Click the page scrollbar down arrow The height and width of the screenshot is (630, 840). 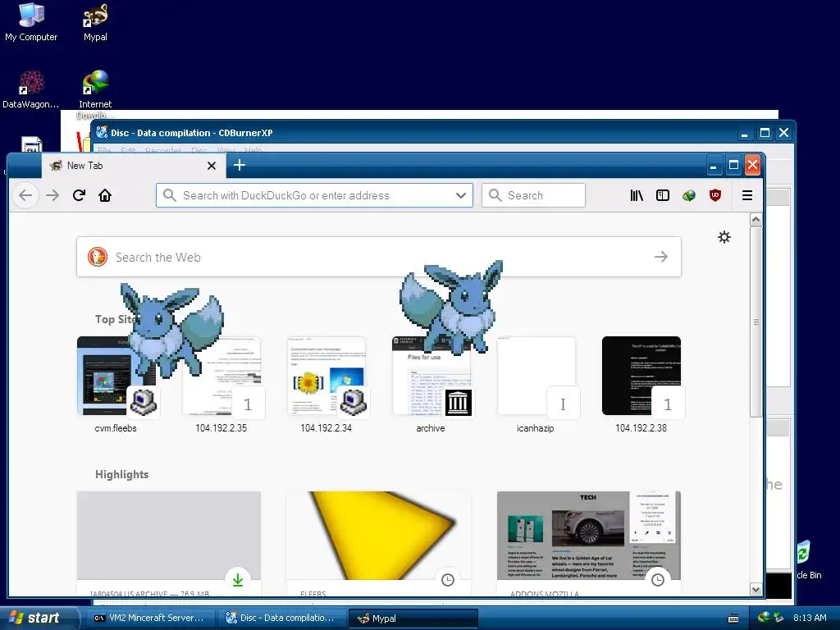pos(756,589)
